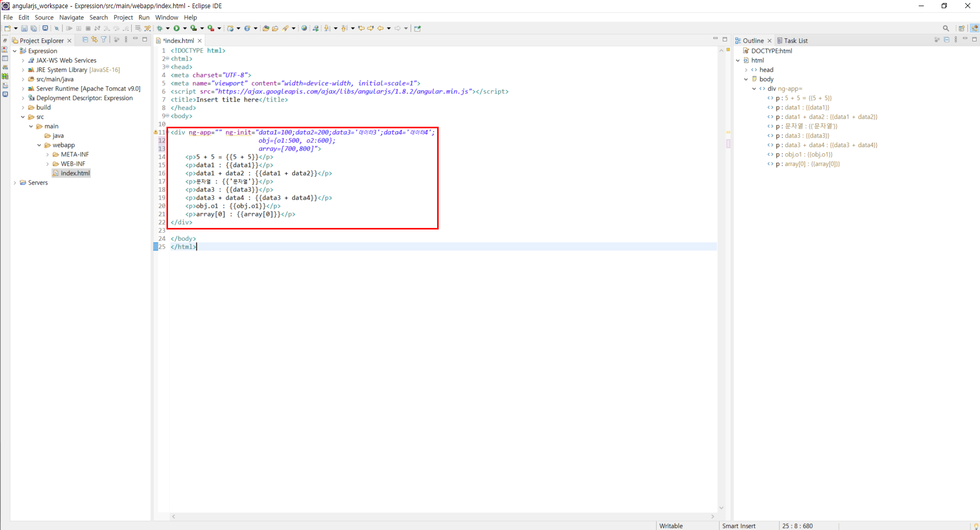Select 'p : obj.o1' in Outline
This screenshot has width=980, height=530.
[800, 154]
